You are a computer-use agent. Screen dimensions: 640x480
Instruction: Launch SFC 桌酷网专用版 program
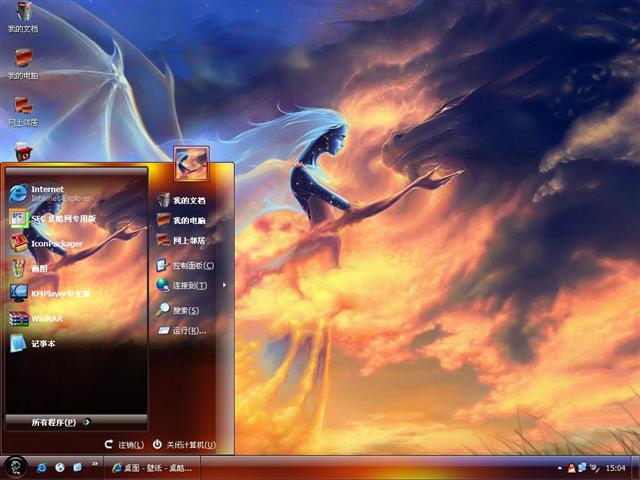pyautogui.click(x=77, y=219)
